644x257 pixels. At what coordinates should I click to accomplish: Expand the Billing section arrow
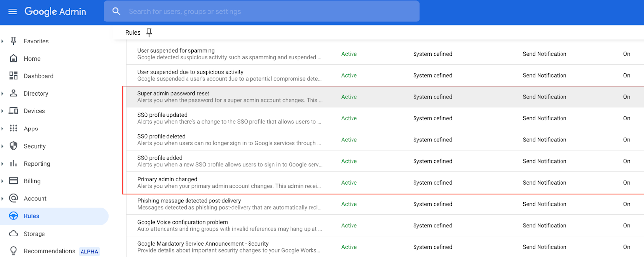3,181
